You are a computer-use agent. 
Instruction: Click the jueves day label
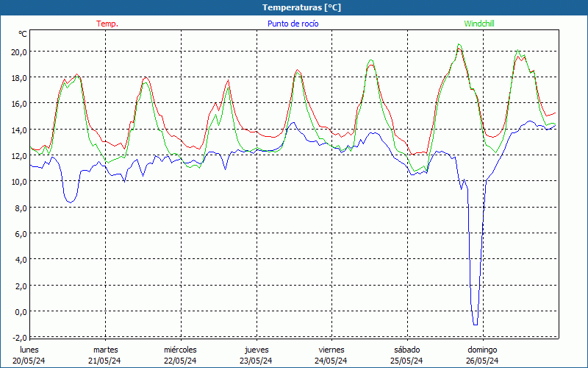pyautogui.click(x=257, y=350)
